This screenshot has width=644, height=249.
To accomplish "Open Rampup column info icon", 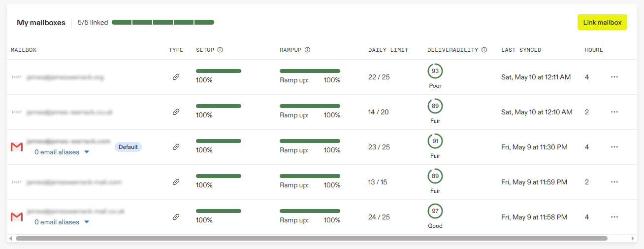I will (x=307, y=50).
